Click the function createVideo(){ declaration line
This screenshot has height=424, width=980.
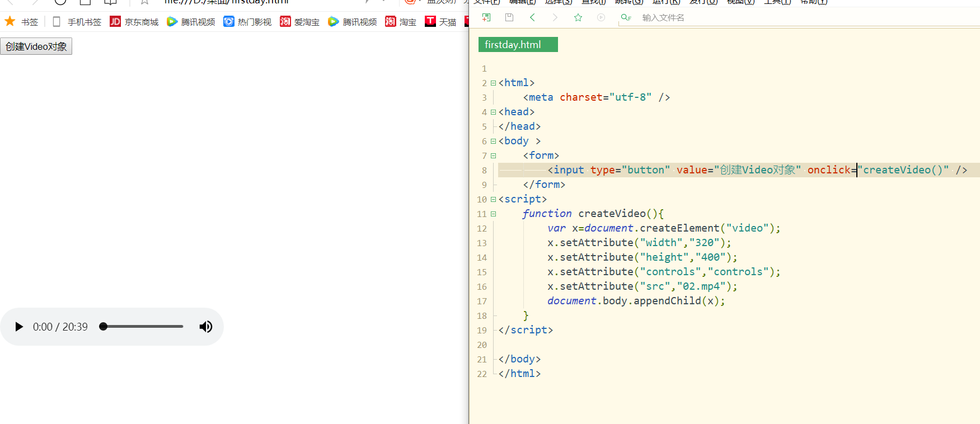click(593, 214)
